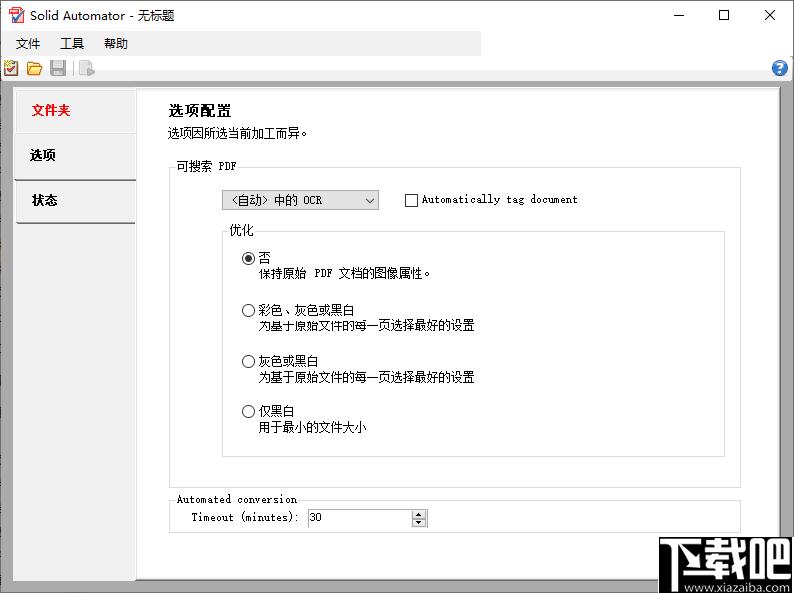Click the 选项配置 heading text
The height and width of the screenshot is (593, 794).
(200, 111)
